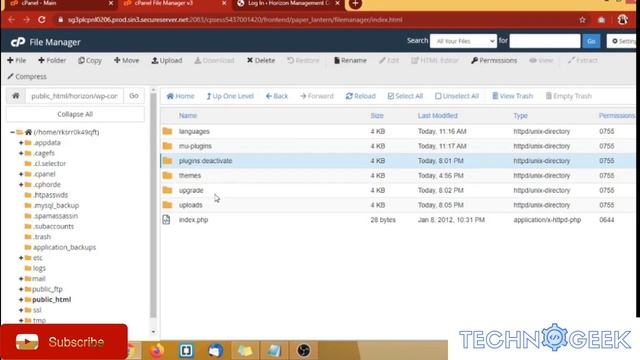The height and width of the screenshot is (360, 640).
Task: Select application_backups in the folder tree
Action: click(x=64, y=247)
